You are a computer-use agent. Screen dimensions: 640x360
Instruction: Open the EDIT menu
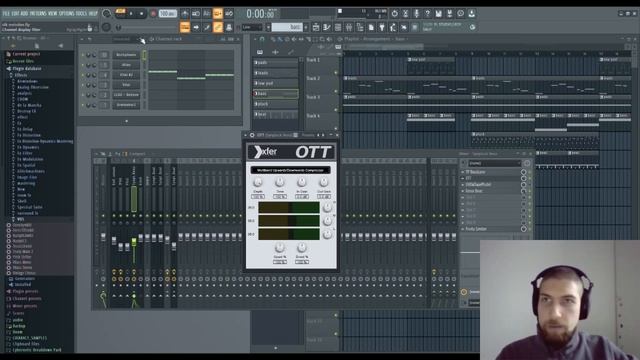tap(15, 13)
